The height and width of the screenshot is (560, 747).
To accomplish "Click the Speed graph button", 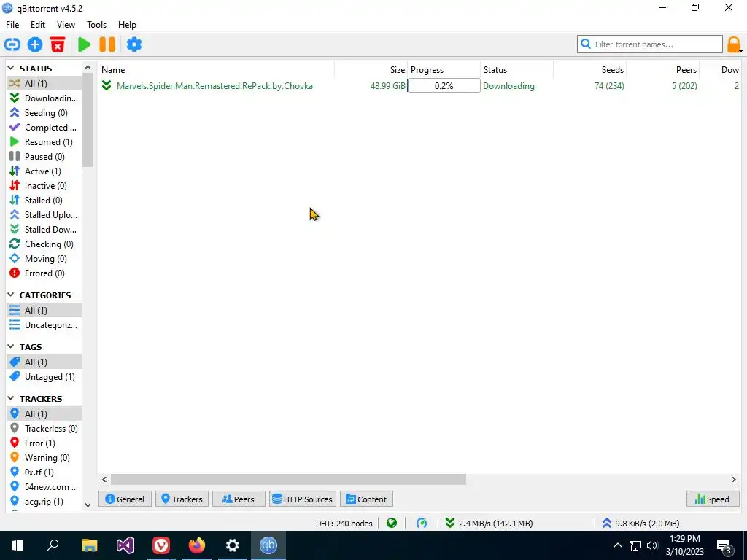I will 713,499.
